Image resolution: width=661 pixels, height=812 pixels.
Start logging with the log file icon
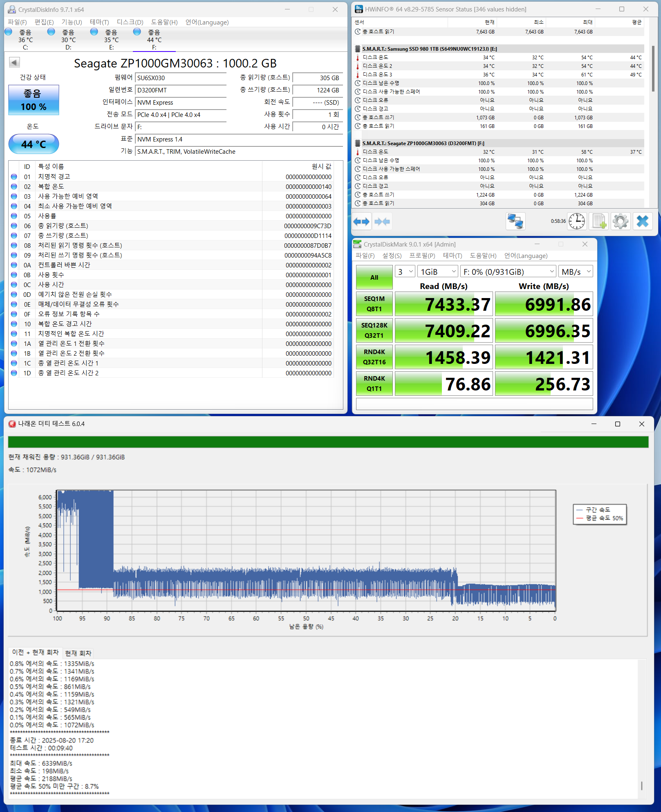599,222
